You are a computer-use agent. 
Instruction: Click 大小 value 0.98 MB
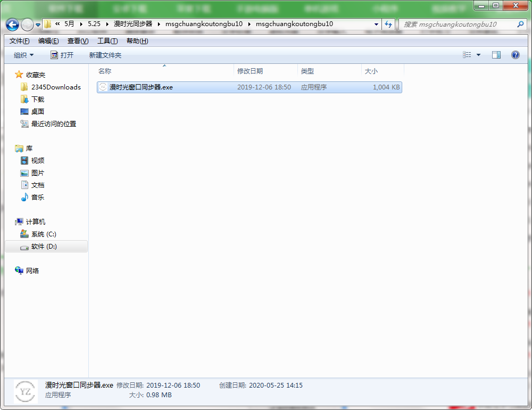(x=159, y=395)
